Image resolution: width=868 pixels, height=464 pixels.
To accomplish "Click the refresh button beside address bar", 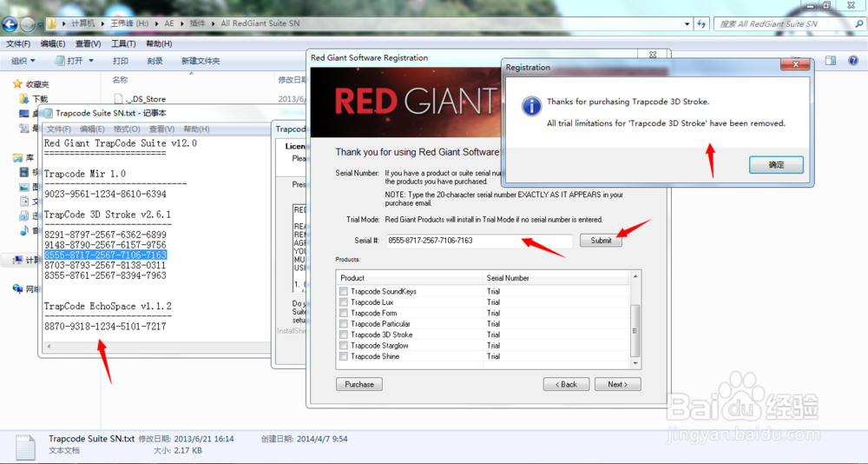I will tap(701, 23).
